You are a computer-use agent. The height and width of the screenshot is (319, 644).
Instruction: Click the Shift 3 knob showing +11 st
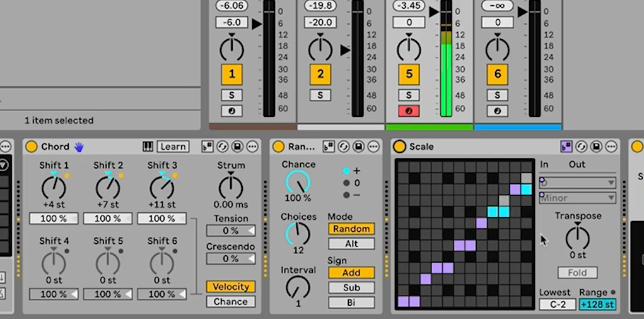[x=162, y=188]
